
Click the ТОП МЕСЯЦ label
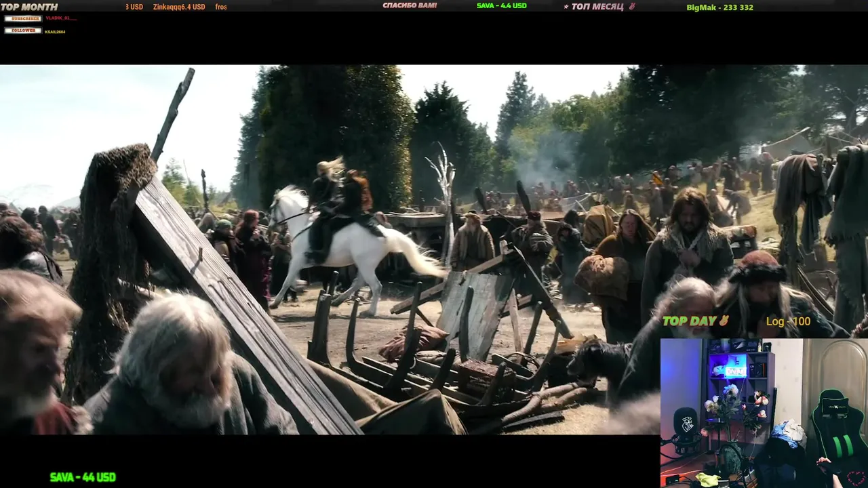(597, 7)
